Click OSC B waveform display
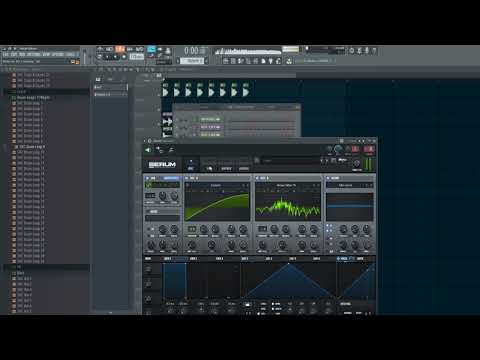This screenshot has width=480, height=360. 288,206
